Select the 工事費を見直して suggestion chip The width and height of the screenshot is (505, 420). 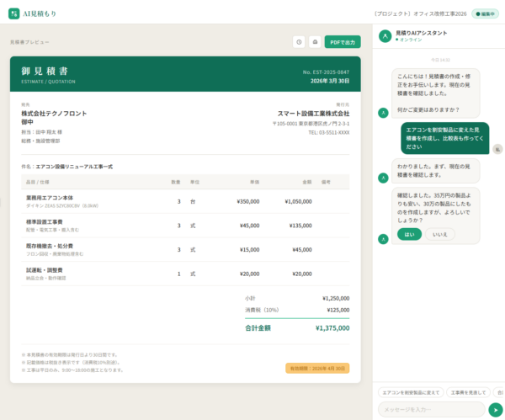(467, 392)
